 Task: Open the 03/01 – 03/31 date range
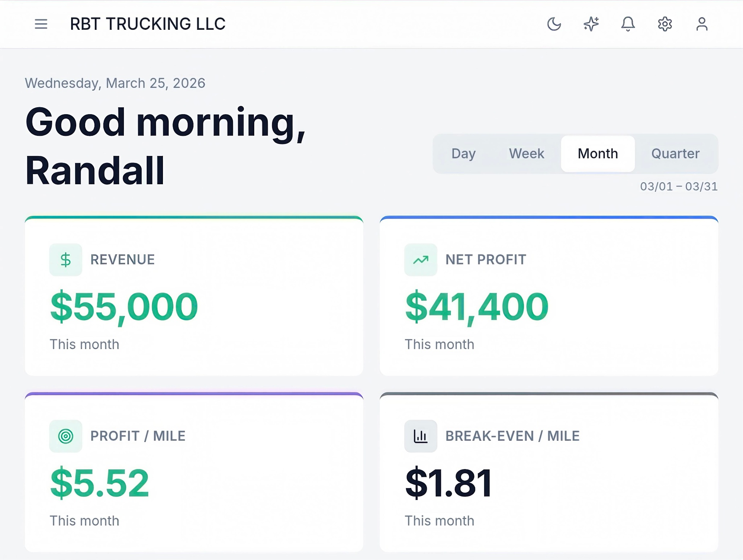678,187
